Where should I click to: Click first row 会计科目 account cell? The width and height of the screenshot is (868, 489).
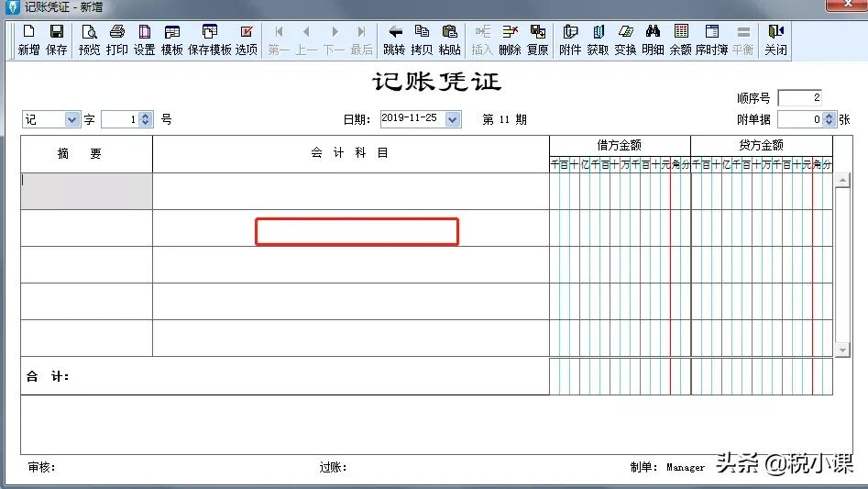pos(351,191)
